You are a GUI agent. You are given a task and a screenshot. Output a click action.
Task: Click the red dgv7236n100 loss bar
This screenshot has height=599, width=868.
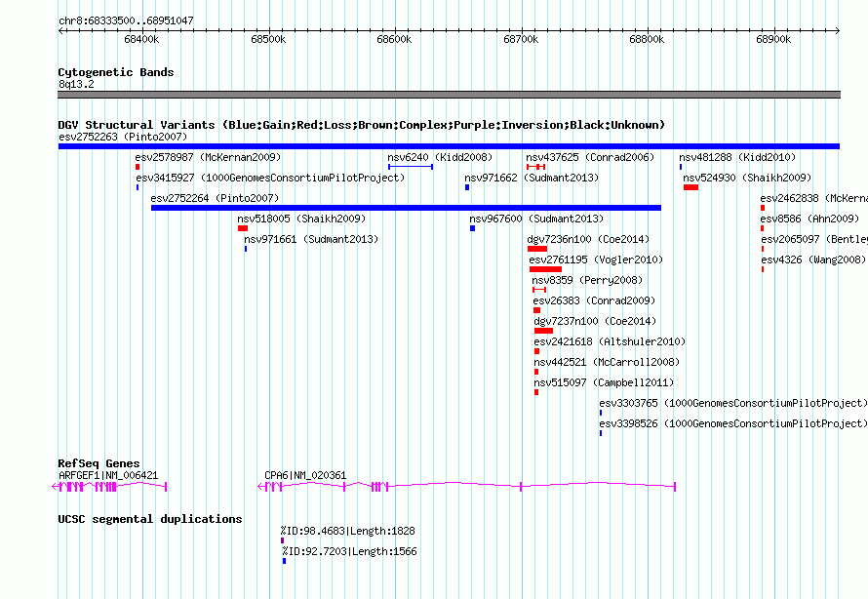coord(537,249)
